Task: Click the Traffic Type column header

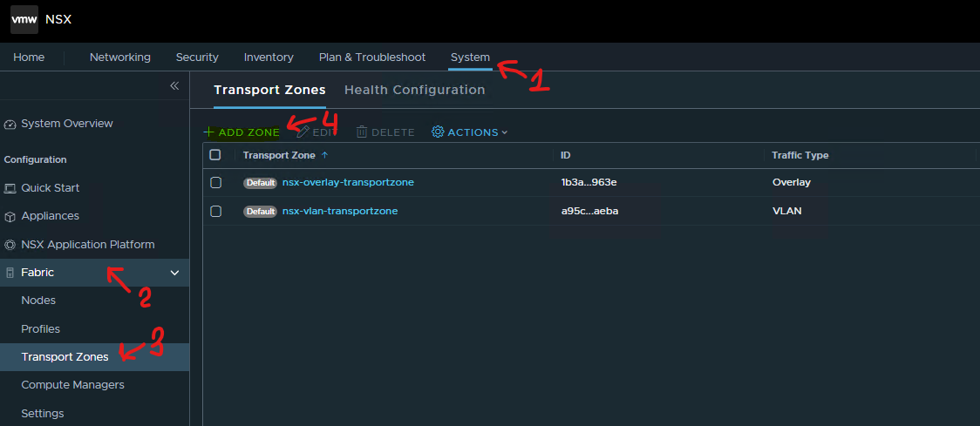Action: click(x=800, y=155)
